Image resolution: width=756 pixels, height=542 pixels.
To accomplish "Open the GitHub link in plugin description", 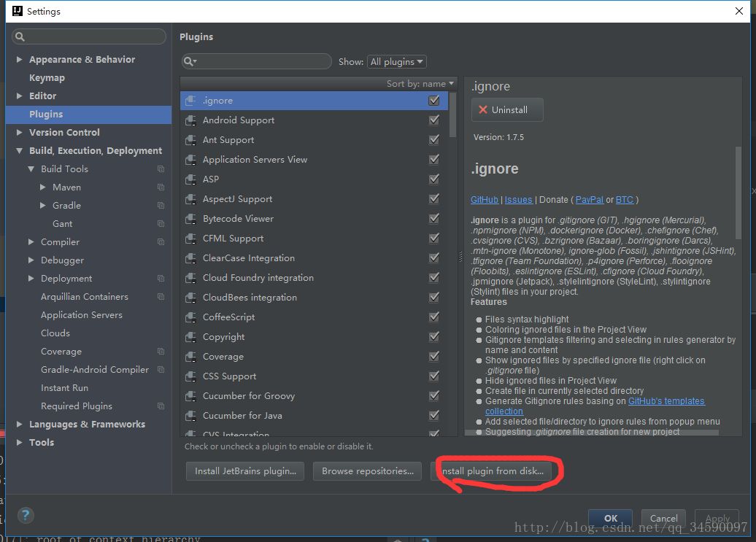I will pyautogui.click(x=484, y=199).
